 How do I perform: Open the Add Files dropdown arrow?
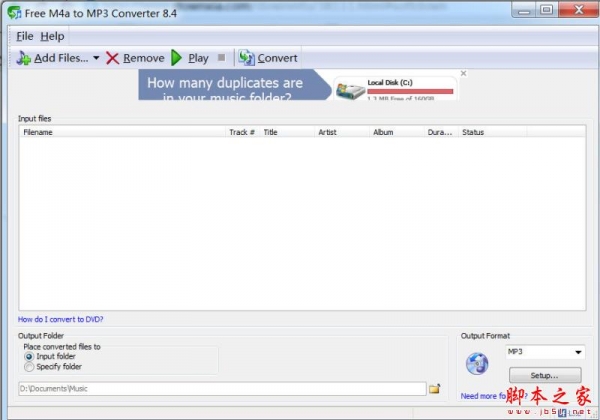(96, 58)
